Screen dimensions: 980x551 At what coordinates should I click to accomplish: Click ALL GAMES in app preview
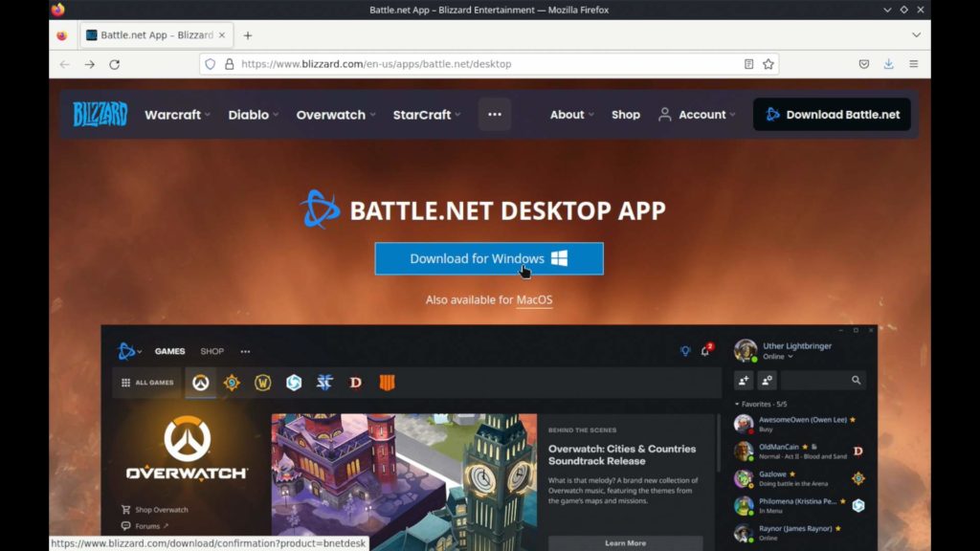147,383
